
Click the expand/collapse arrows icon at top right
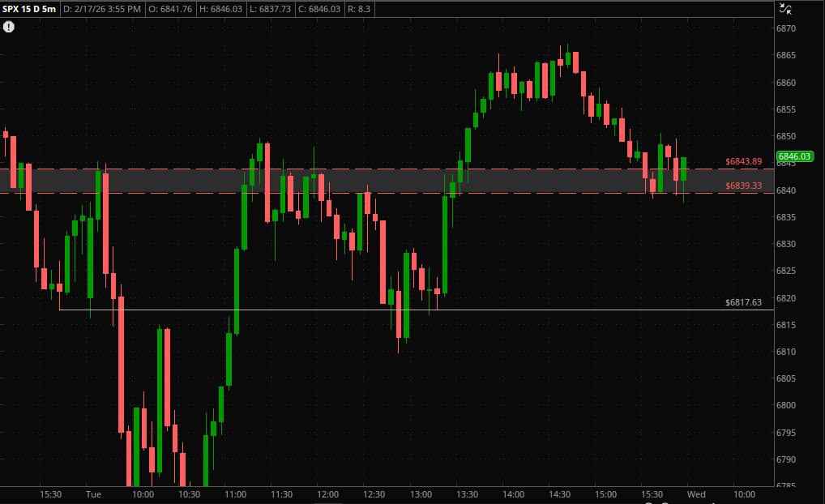[785, 8]
